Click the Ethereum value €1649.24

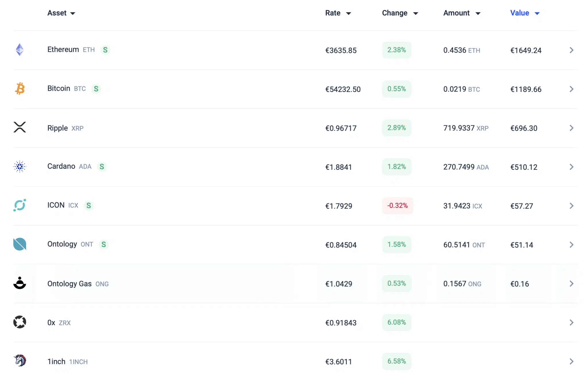tap(526, 50)
